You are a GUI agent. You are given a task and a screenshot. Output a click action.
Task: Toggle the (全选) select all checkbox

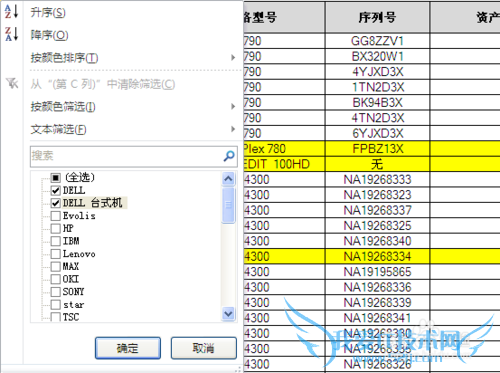[56, 178]
